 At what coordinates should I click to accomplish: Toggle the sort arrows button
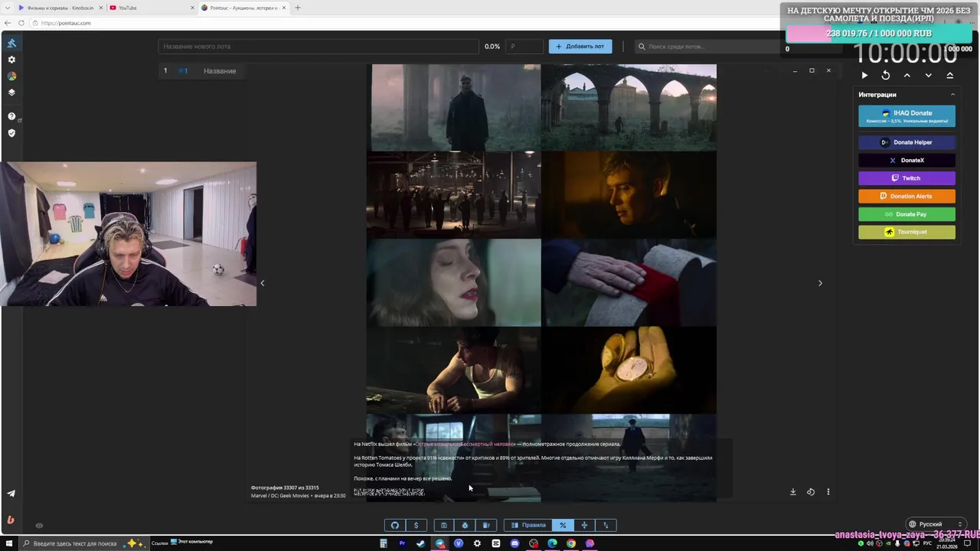coord(606,525)
